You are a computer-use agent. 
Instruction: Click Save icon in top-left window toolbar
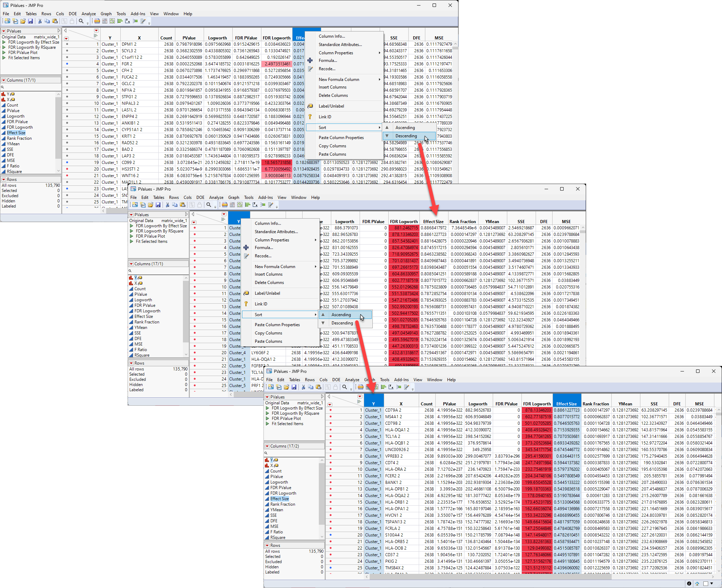click(x=30, y=21)
